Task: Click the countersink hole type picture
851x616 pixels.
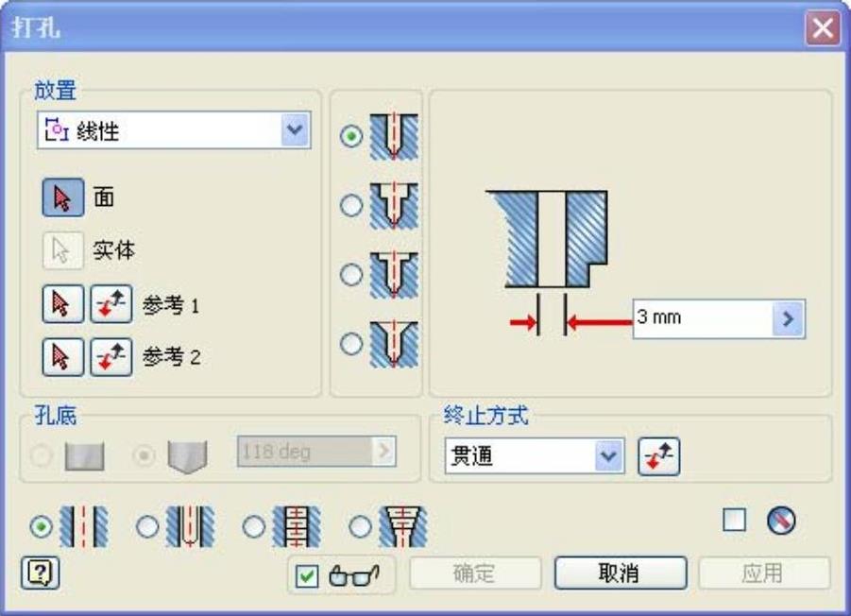Action: pos(394,345)
